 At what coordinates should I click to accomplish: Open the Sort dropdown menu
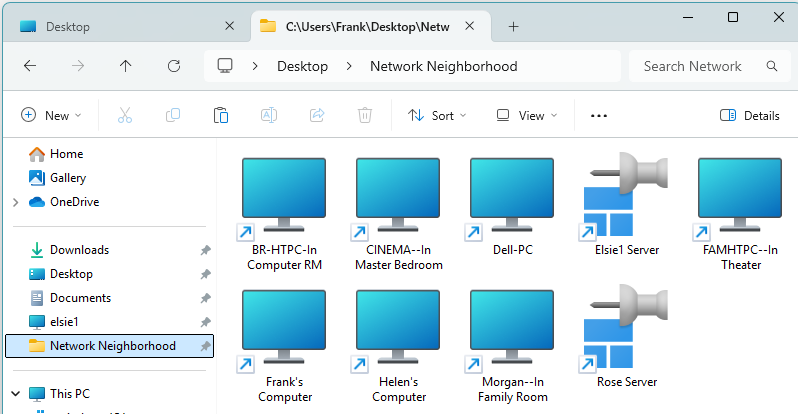click(x=437, y=116)
